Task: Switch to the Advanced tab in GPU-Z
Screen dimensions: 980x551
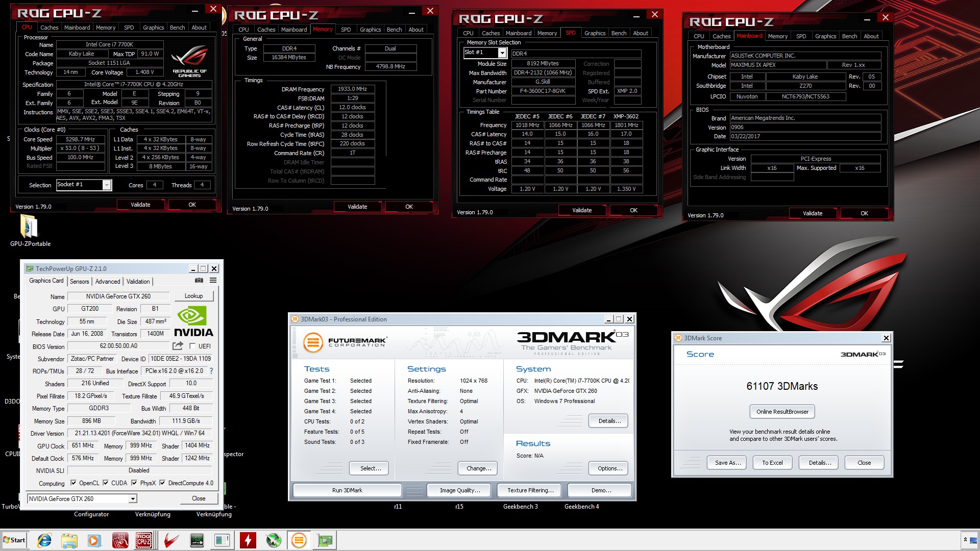Action: [x=108, y=282]
